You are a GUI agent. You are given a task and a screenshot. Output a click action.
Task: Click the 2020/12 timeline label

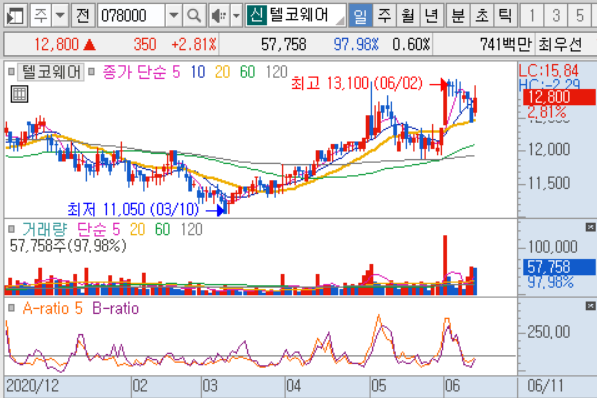click(33, 386)
